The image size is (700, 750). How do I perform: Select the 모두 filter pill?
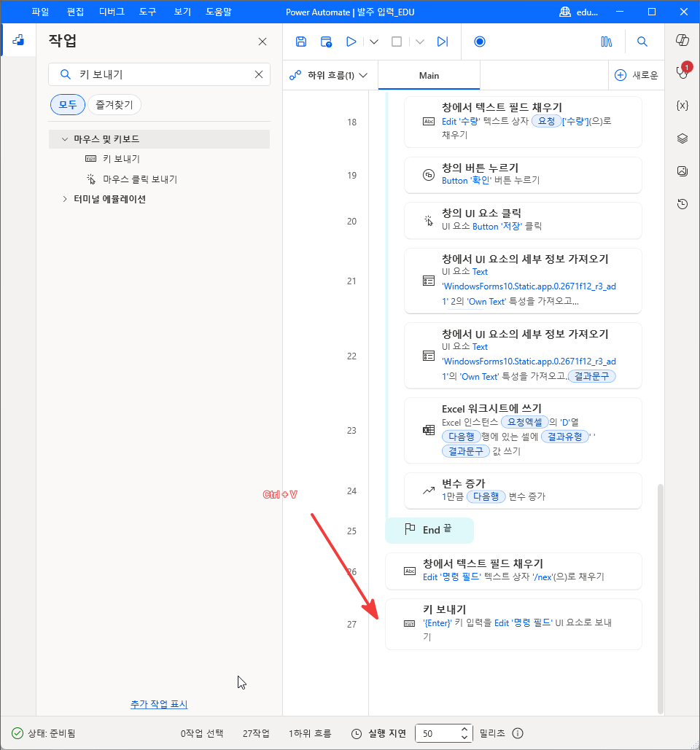pos(68,105)
